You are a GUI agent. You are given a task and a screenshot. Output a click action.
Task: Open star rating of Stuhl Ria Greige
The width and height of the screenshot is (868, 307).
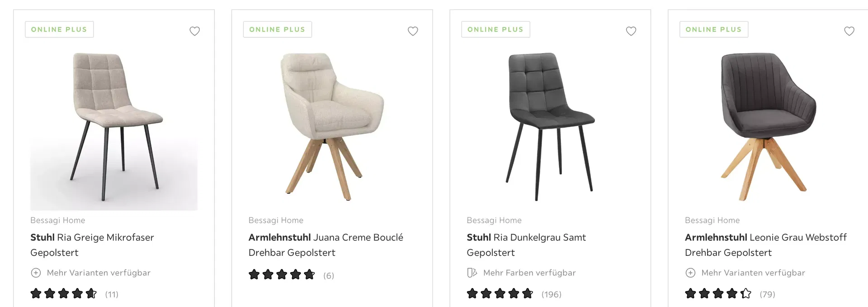(x=63, y=294)
